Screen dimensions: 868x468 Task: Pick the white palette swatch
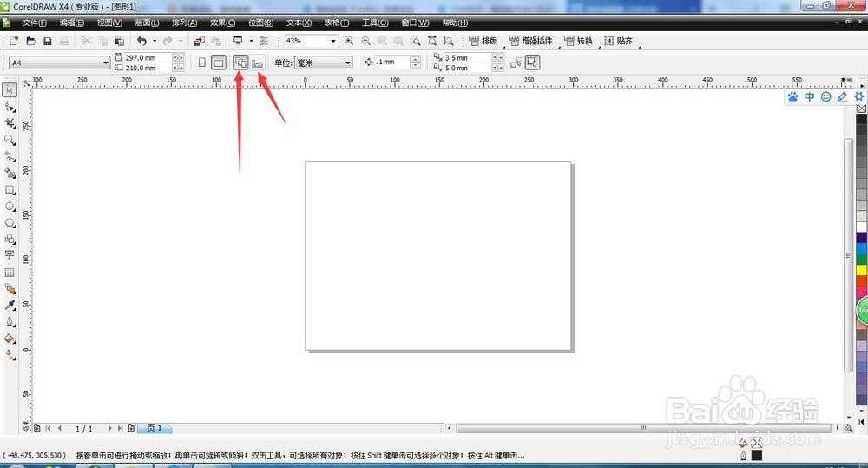click(x=862, y=227)
